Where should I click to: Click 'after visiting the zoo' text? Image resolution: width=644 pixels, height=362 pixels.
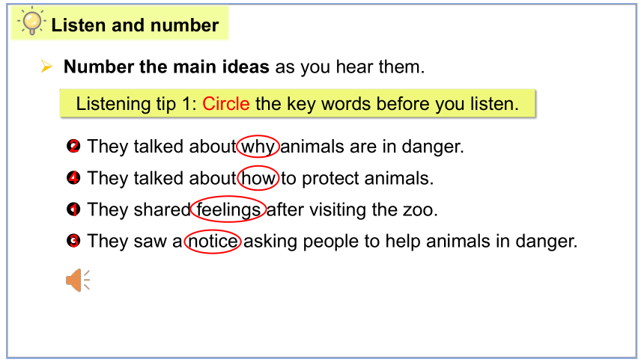click(x=352, y=209)
